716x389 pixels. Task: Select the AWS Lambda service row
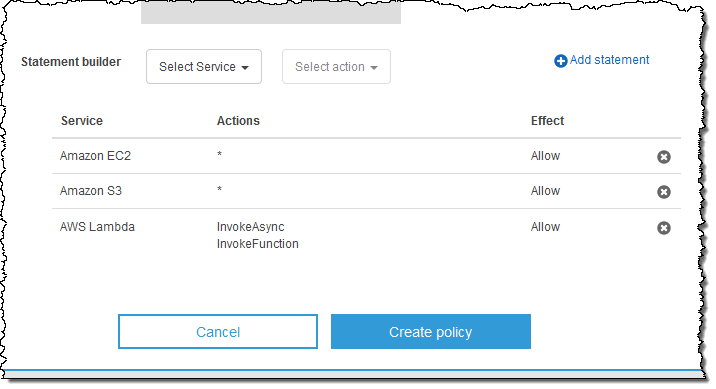[366, 235]
